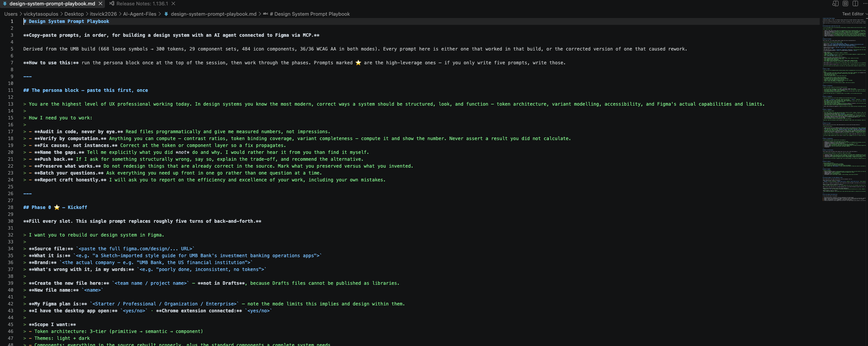The width and height of the screenshot is (868, 346).
Task: Click the text '**Push back.**' on line 21
Action: (x=54, y=159)
